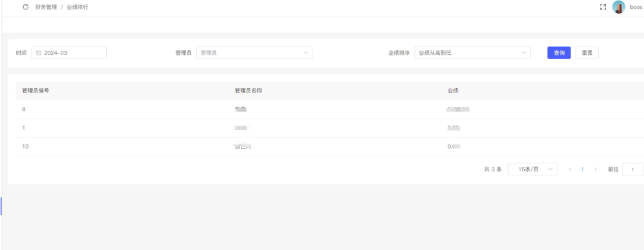Toggle fullscreen with the expand icon

[603, 7]
